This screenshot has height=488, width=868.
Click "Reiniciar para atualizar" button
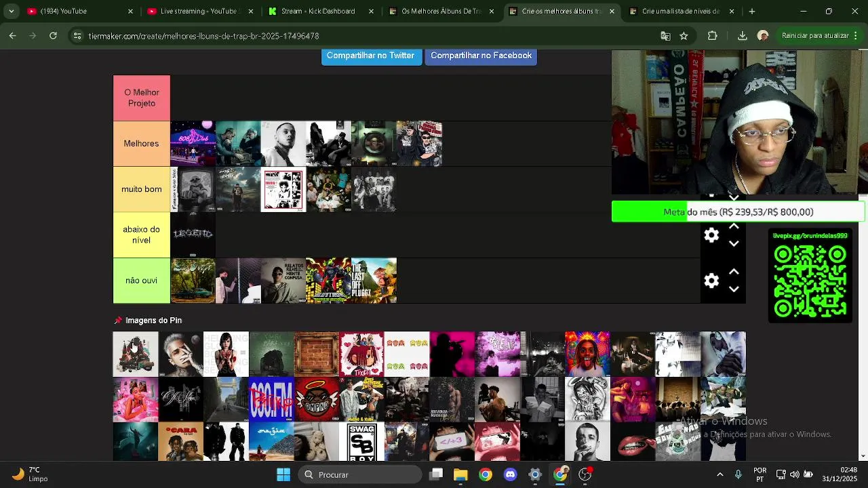(x=815, y=36)
